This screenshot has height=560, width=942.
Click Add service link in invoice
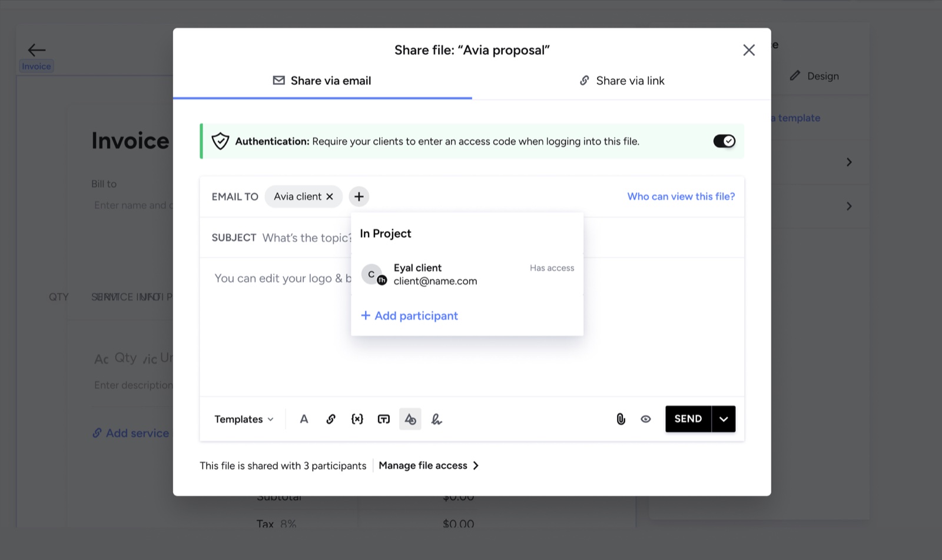pyautogui.click(x=131, y=434)
